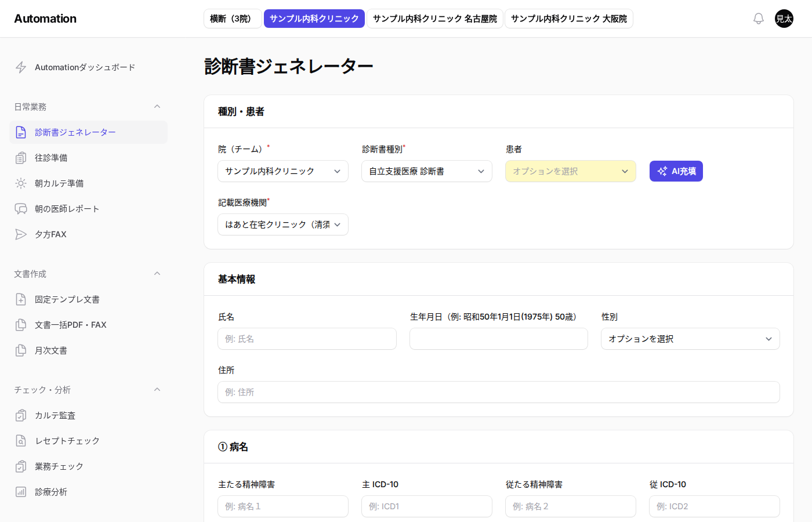Switch to サンプル内科クリニック 大阪院 tab

[x=569, y=19]
